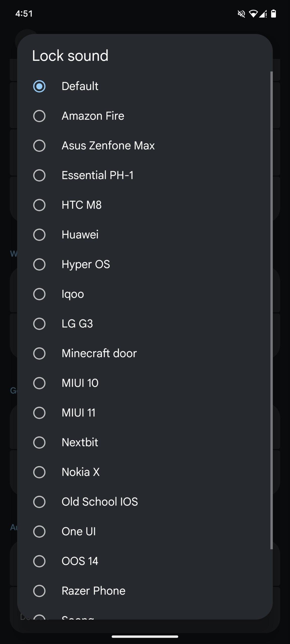
Task: Choose Nokia X lock sound
Action: pyautogui.click(x=39, y=472)
